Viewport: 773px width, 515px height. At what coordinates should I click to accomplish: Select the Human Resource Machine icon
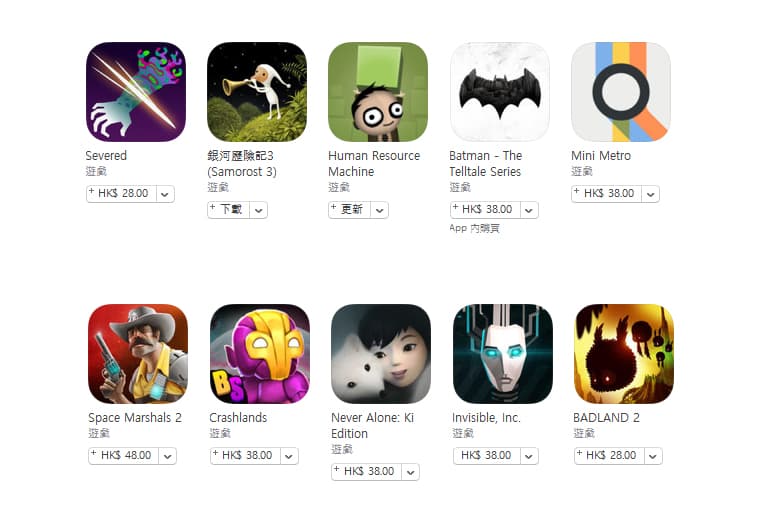[378, 92]
